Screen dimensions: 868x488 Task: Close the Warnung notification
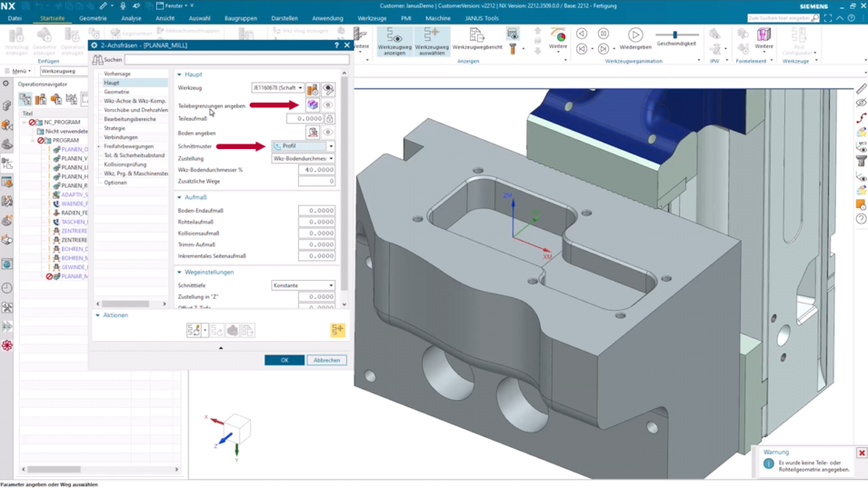[x=862, y=453]
